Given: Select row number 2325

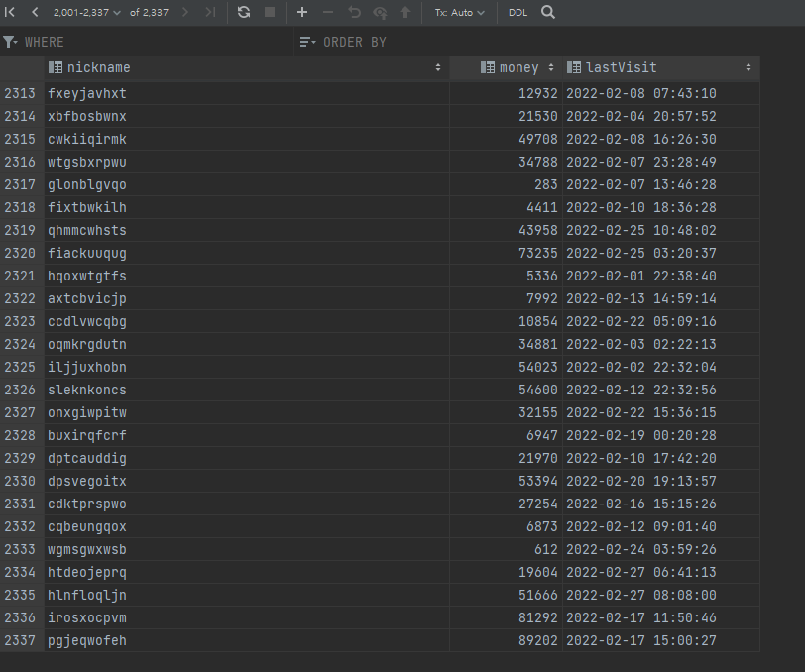Looking at the screenshot, I should click(x=20, y=367).
